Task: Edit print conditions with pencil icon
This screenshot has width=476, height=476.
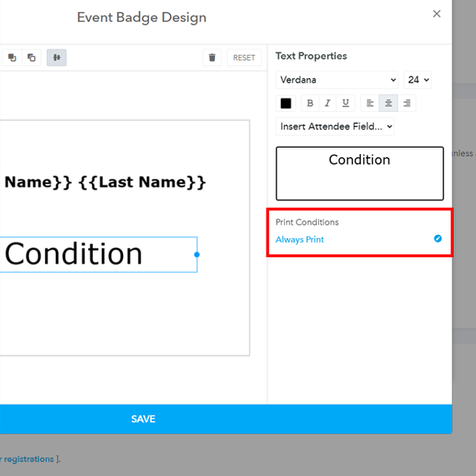Action: (x=437, y=239)
